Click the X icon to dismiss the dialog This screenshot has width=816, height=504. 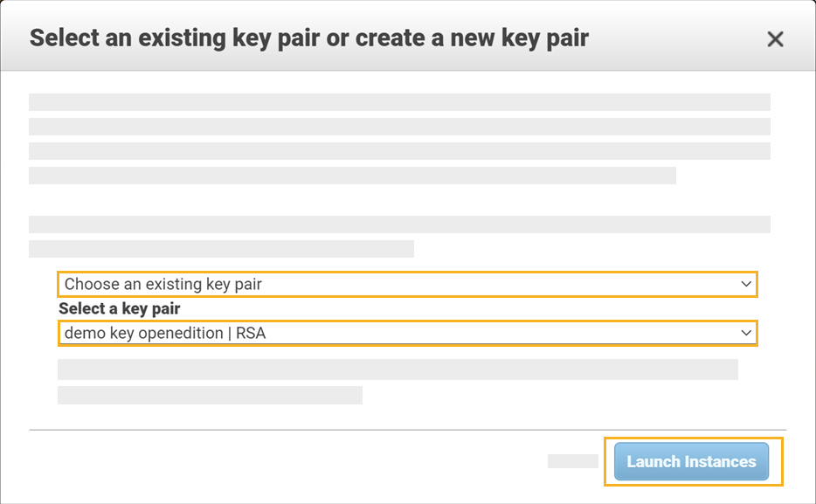[775, 38]
